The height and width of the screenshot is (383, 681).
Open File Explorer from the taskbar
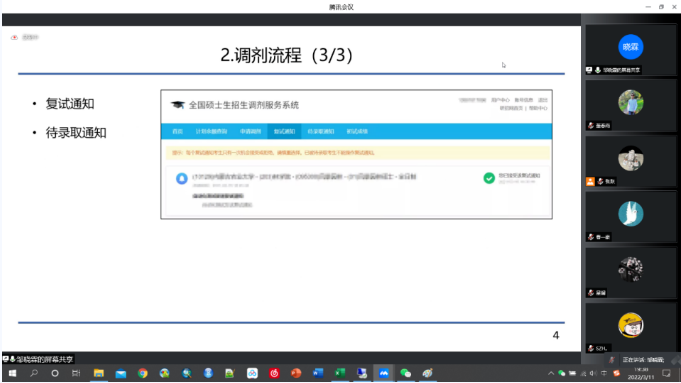(x=99, y=373)
